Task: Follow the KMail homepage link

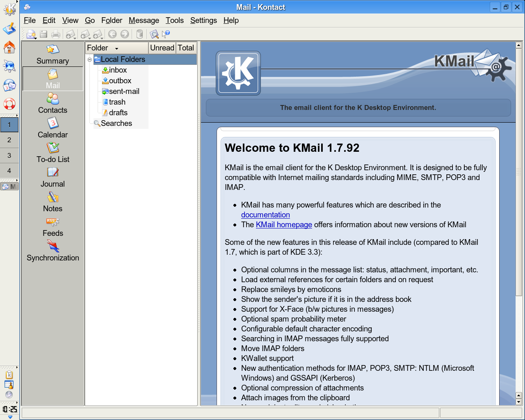Action: 284,225
